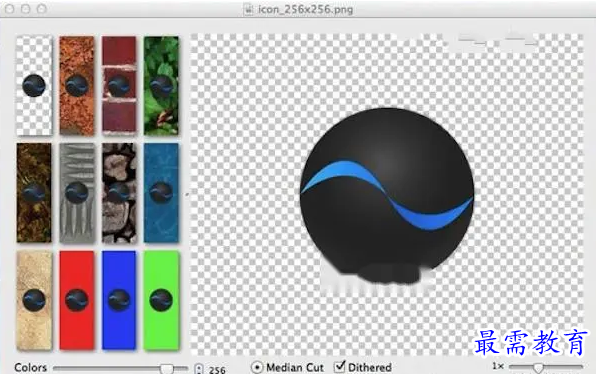
Task: Select the red brick wall background thumbnail
Action: (119, 86)
